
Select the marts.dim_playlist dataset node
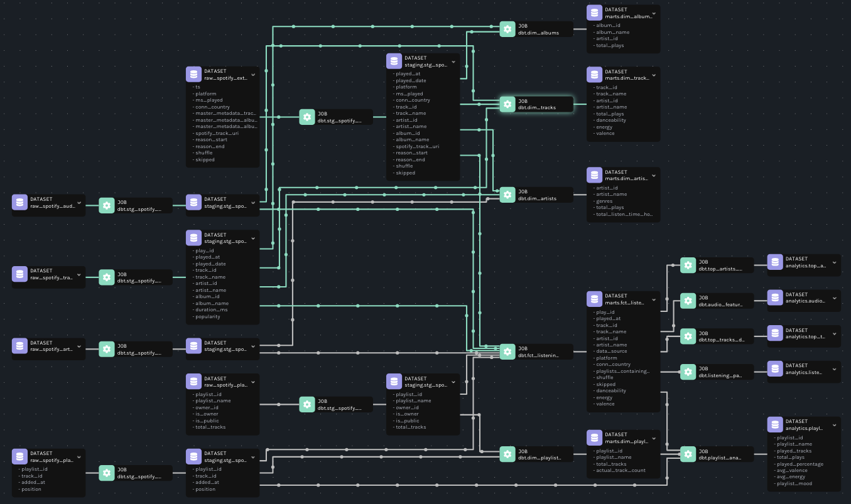[622, 438]
